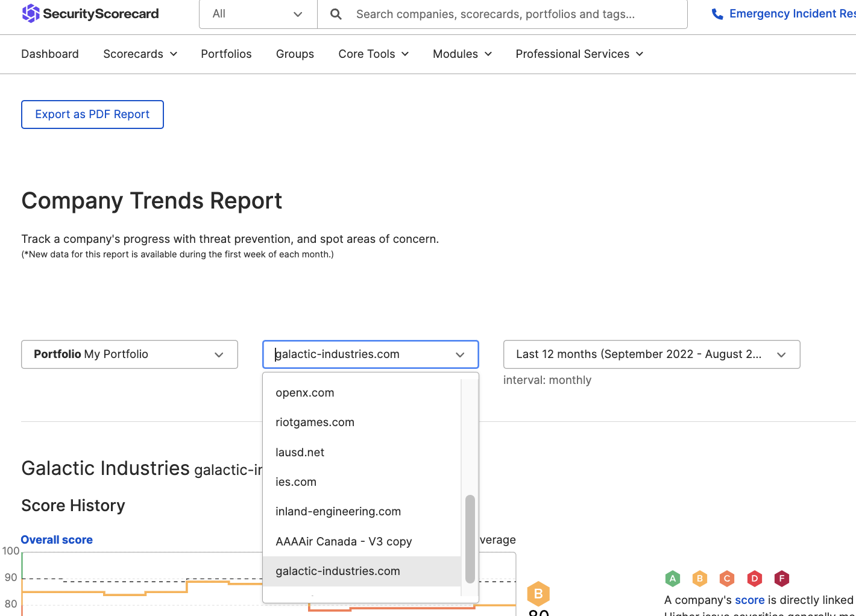Click the yellow B grade legend hexagon
Image resolution: width=856 pixels, height=616 pixels.
pyautogui.click(x=700, y=579)
